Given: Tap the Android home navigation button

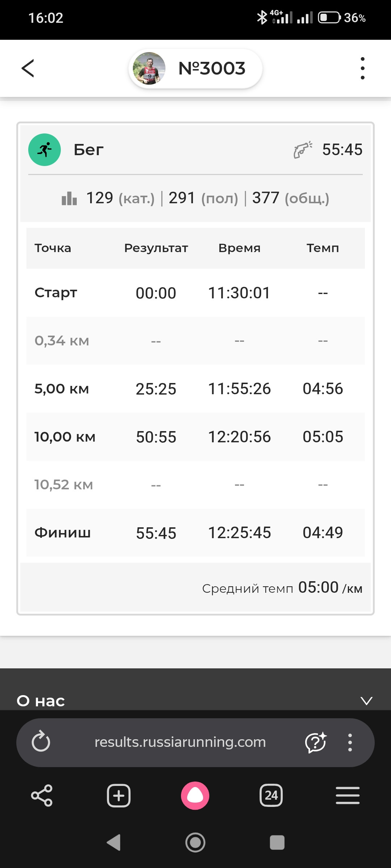Looking at the screenshot, I should tap(195, 843).
